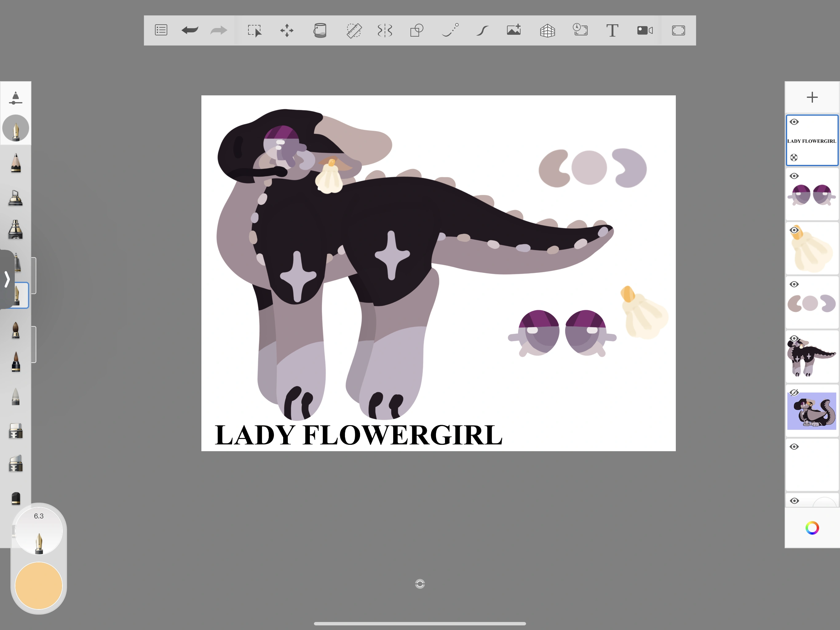
Task: Open the Ruler guides tool
Action: coord(354,30)
